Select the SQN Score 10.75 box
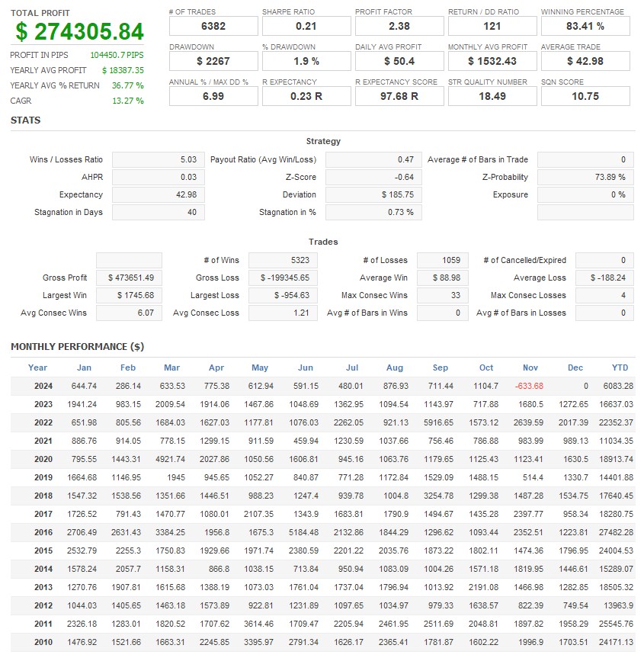Image resolution: width=644 pixels, height=658 pixels. click(x=585, y=96)
